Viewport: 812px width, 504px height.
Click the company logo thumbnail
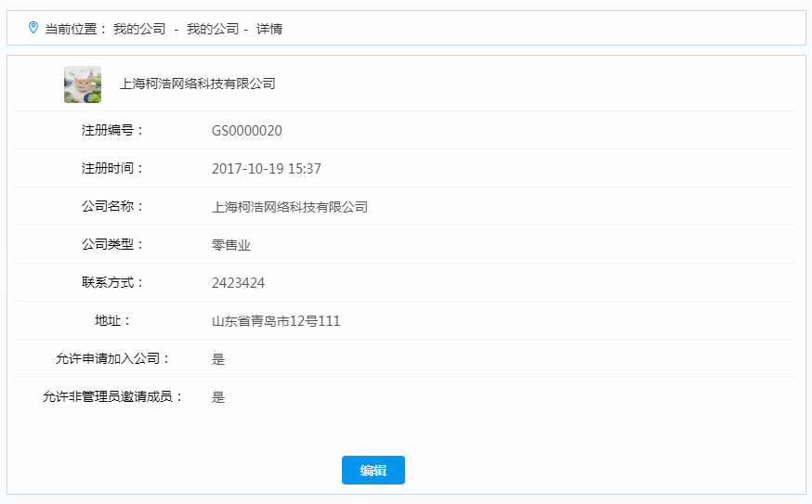83,84
